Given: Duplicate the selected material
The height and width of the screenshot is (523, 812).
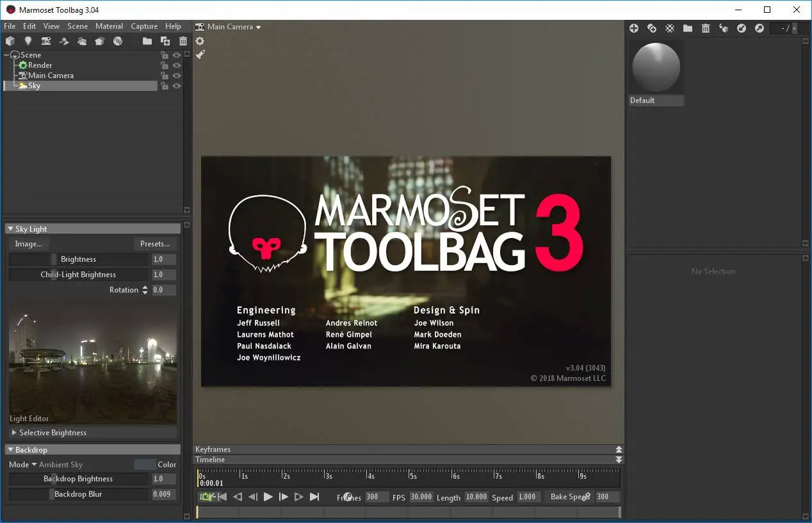Looking at the screenshot, I should pos(652,28).
